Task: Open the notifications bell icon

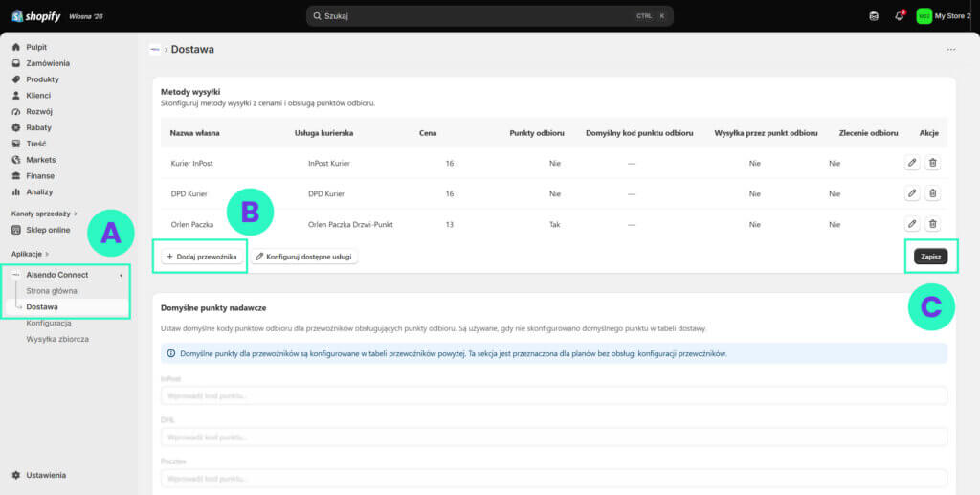Action: point(899,16)
